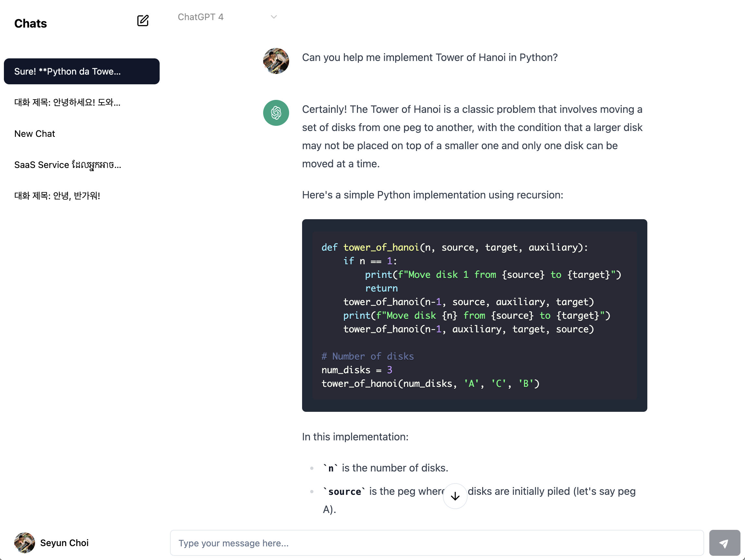Image resolution: width=745 pixels, height=560 pixels.
Task: Click the paper plane send button
Action: pyautogui.click(x=725, y=543)
